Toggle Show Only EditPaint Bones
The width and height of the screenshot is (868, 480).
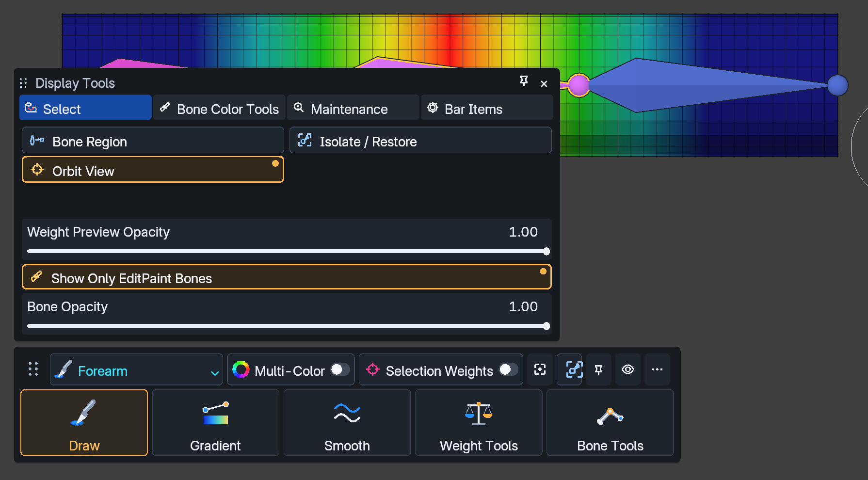(287, 277)
